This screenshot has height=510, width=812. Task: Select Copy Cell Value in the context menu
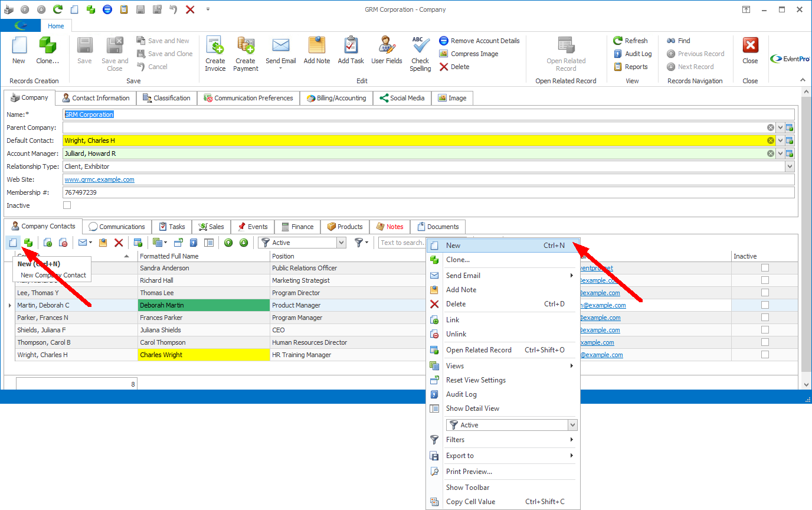point(503,502)
